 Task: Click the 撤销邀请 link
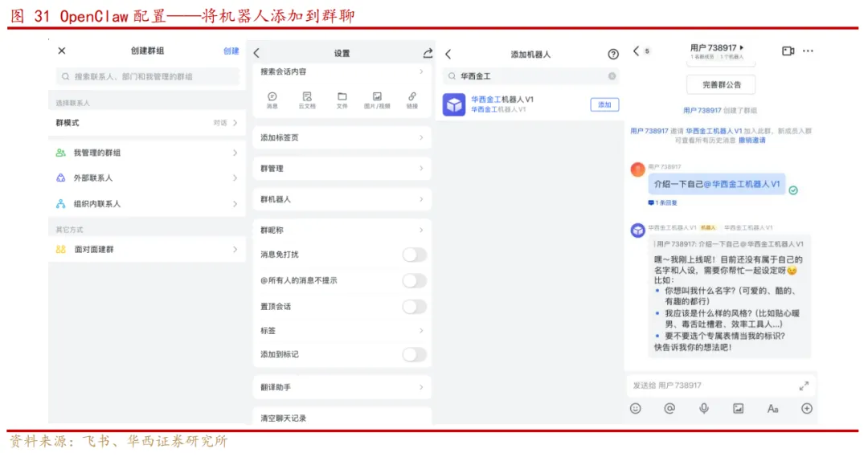(752, 141)
